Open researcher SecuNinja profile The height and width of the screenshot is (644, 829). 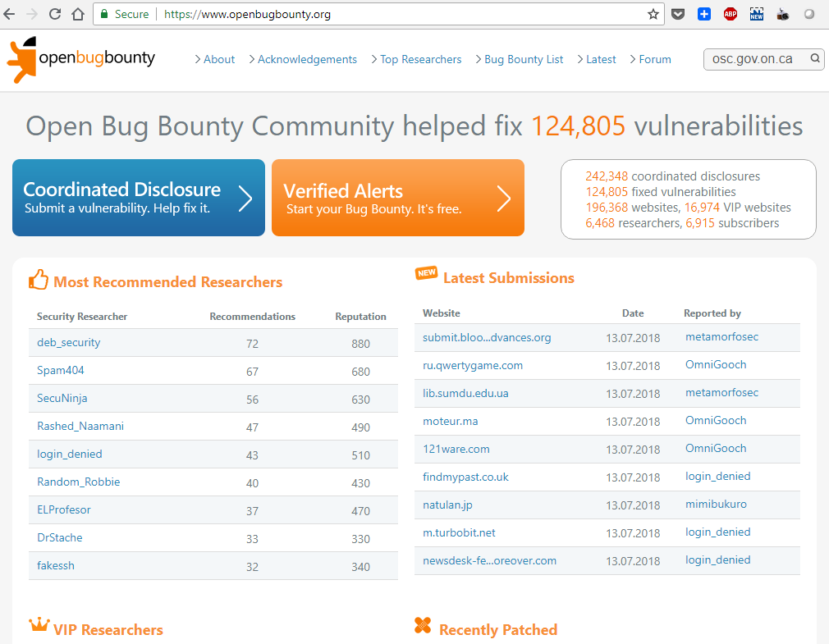62,399
